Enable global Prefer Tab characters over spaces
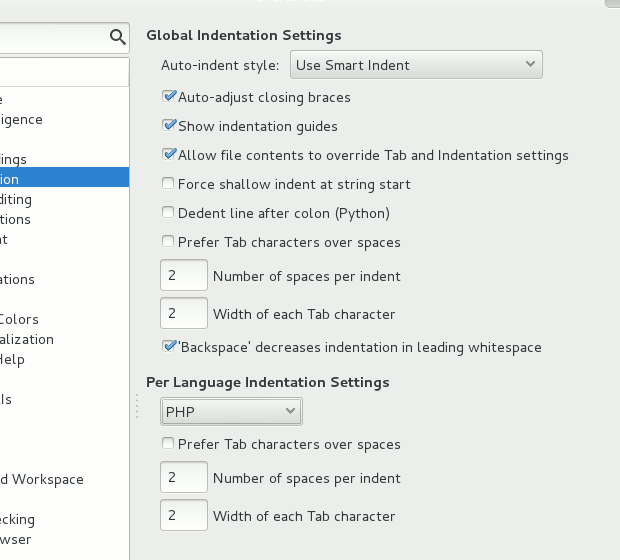This screenshot has width=620, height=560. (169, 242)
